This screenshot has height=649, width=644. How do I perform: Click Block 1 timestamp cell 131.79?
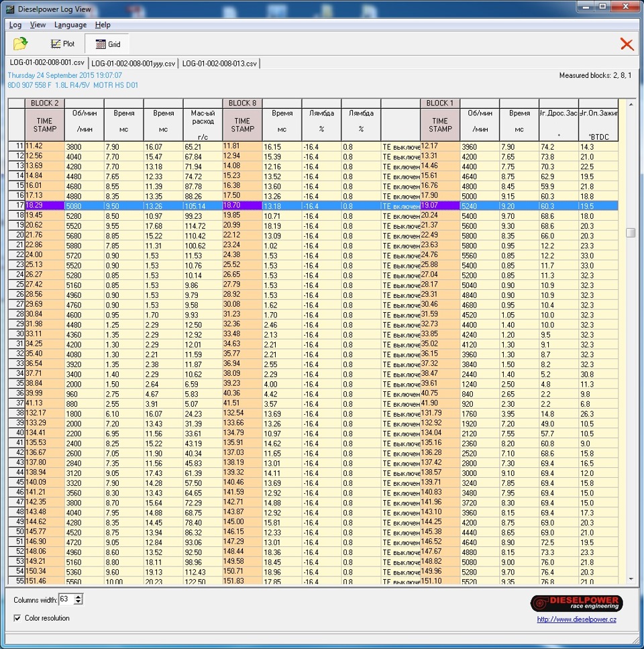pyautogui.click(x=440, y=413)
